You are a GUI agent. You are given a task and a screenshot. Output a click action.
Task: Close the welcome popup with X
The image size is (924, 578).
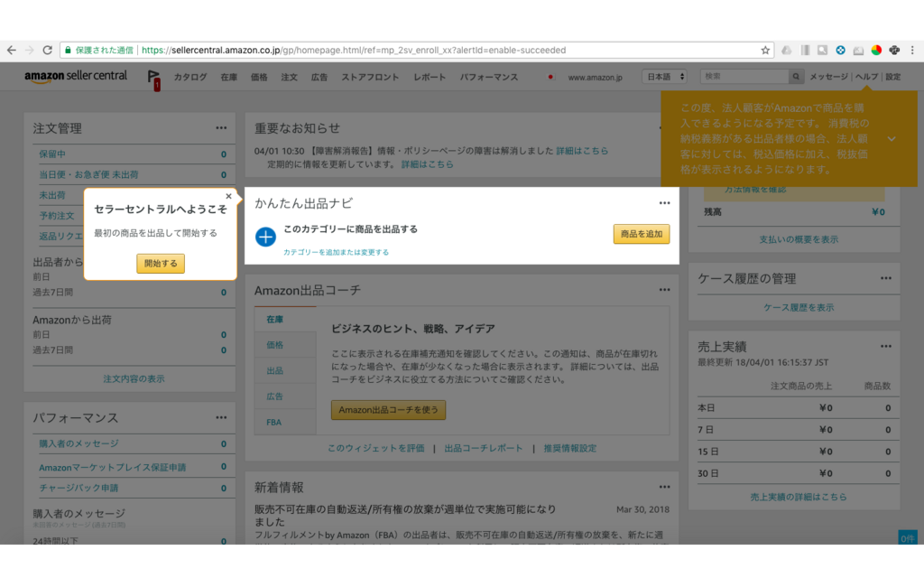(228, 196)
